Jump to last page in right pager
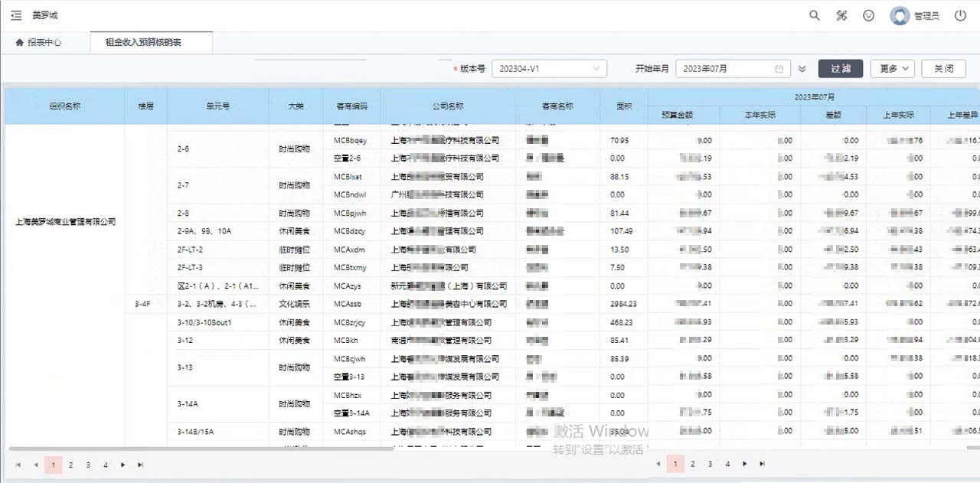The width and height of the screenshot is (980, 483). [762, 464]
